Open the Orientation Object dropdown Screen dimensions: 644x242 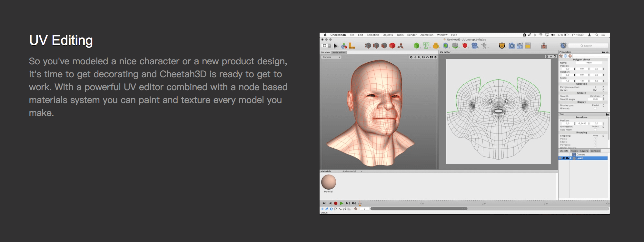[598, 127]
